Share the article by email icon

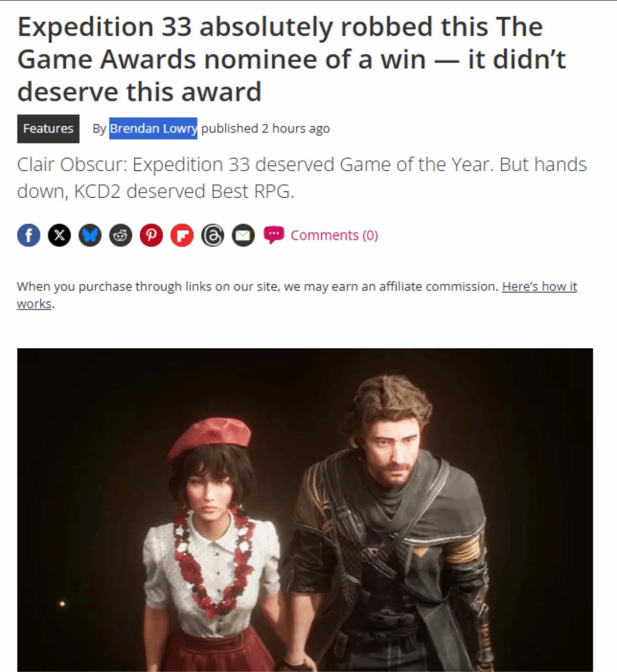[x=243, y=235]
